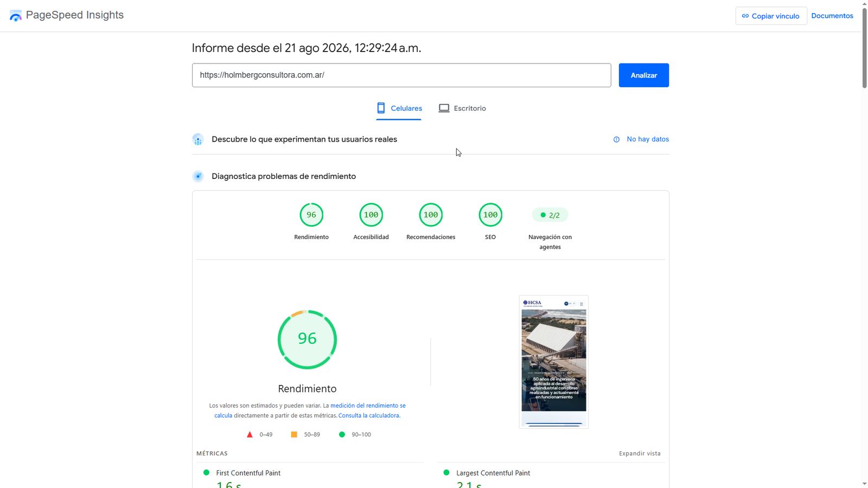Open the PageSpeed Insights home title
This screenshot has width=868, height=488.
point(75,15)
